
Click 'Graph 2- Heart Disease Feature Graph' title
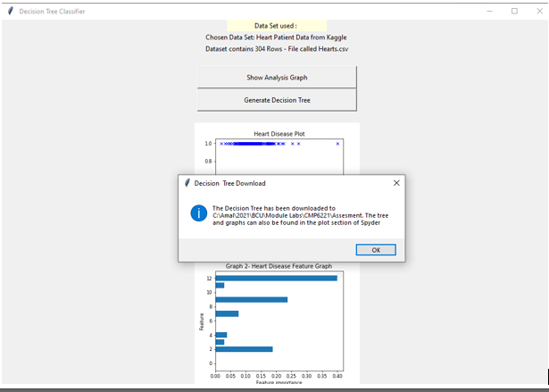(x=279, y=266)
